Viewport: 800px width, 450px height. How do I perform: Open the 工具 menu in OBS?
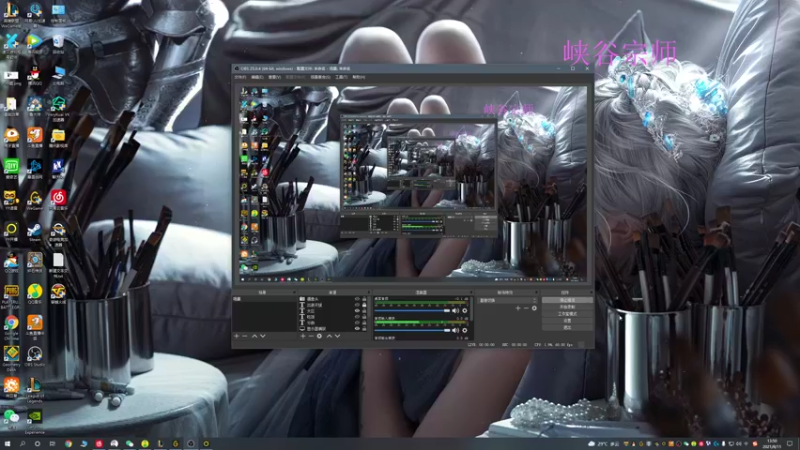(x=341, y=77)
